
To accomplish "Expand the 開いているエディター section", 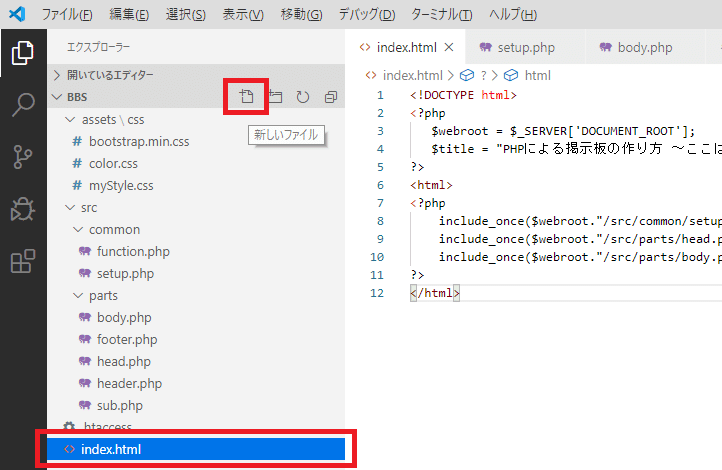I will tap(196, 75).
